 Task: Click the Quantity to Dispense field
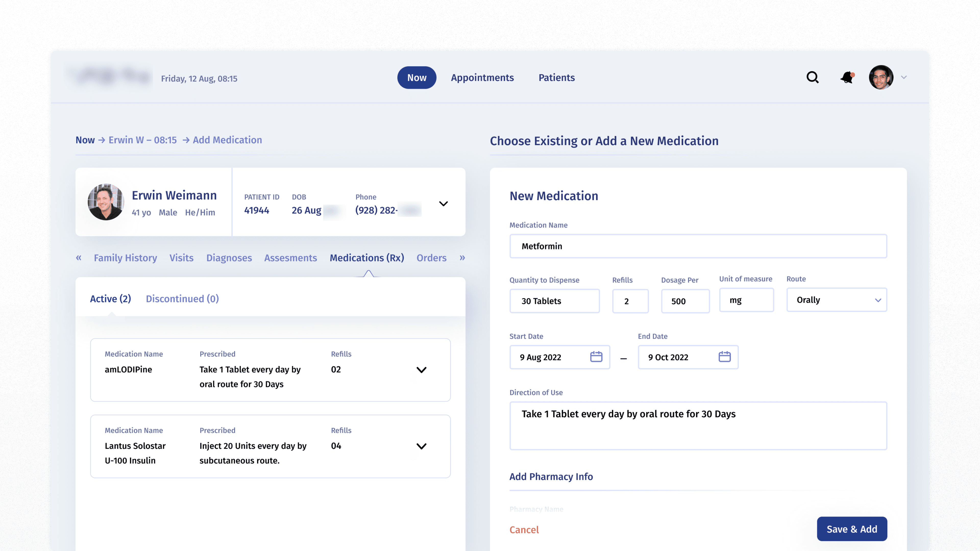pyautogui.click(x=554, y=301)
